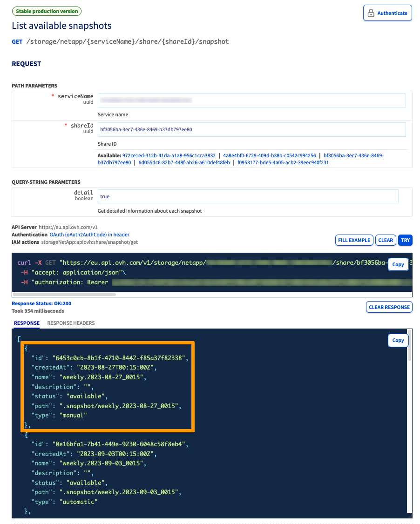Viewport: 420px width, 524px height.
Task: Select available share ID 6d055dc6-82b7-448f-ab26-a610def48feb
Action: (x=184, y=163)
